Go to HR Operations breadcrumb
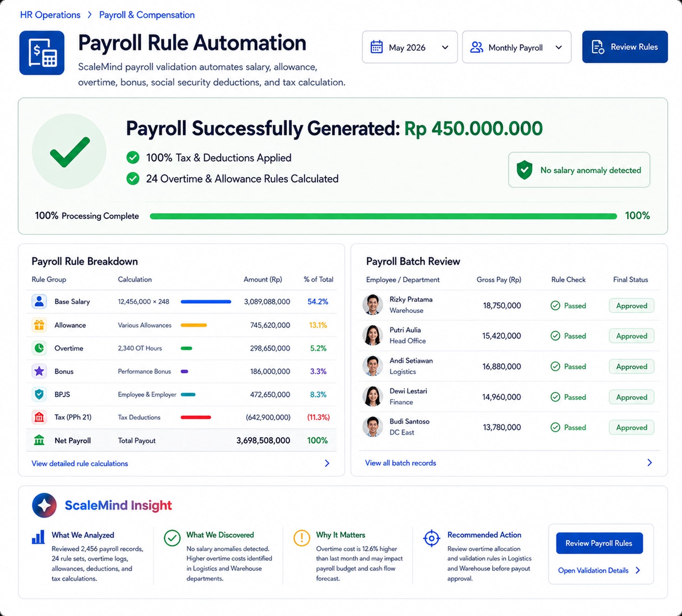This screenshot has height=616, width=682. [x=50, y=15]
